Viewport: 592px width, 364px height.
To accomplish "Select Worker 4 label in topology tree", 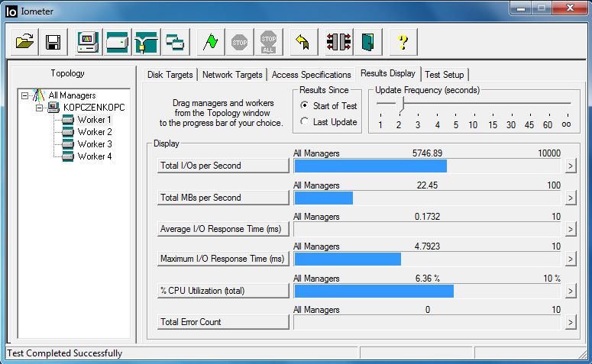I will coord(95,156).
